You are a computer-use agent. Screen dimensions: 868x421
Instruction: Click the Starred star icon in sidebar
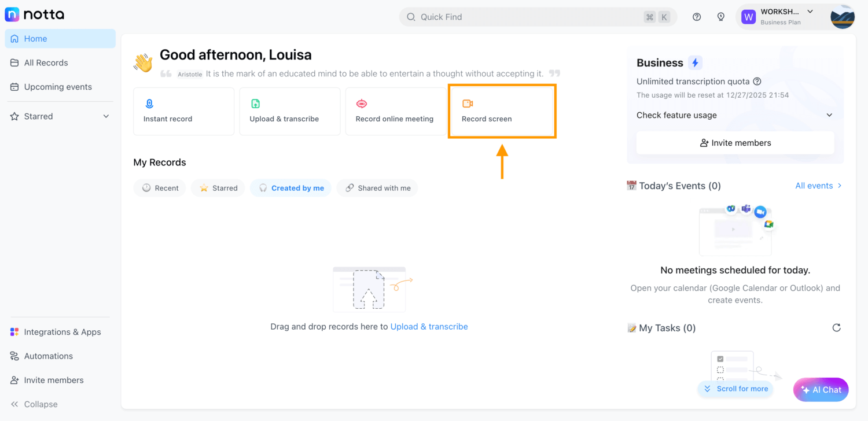(x=14, y=116)
